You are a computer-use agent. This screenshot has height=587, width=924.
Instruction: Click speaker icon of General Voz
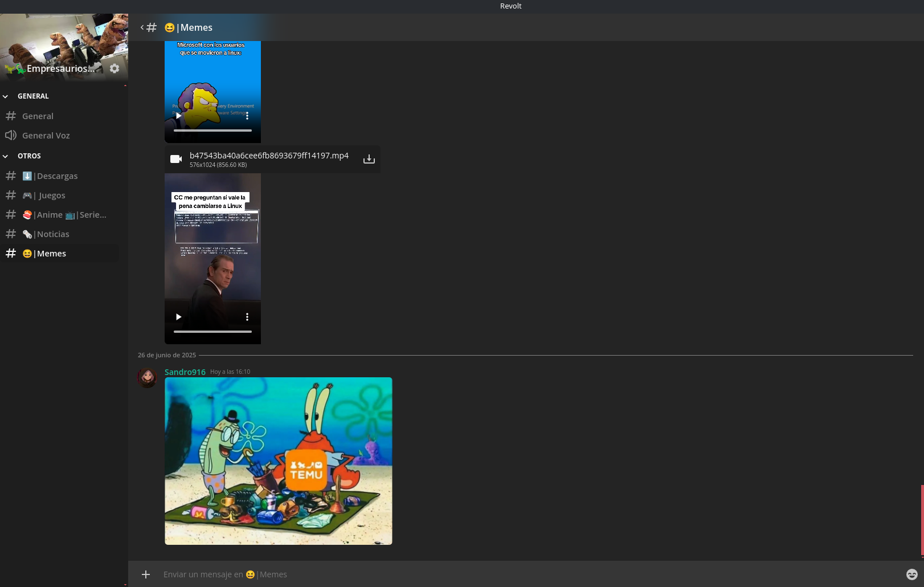(x=11, y=136)
